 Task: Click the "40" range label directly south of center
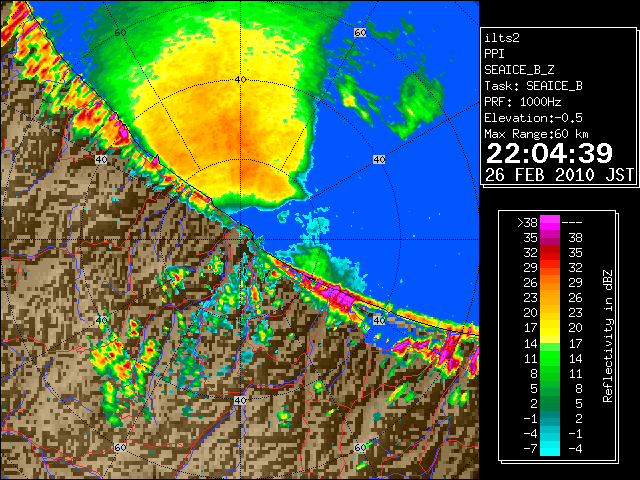(240, 400)
